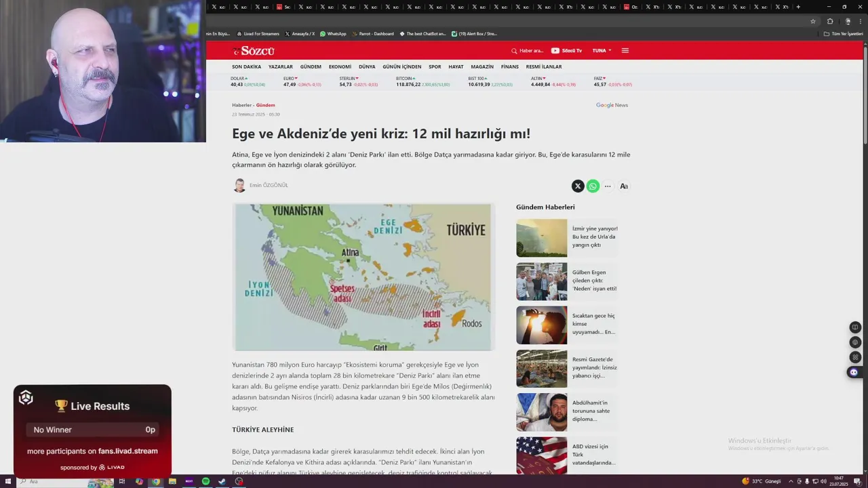Open FİNANS menu item
Viewport: 868px width, 488px height.
click(510, 66)
